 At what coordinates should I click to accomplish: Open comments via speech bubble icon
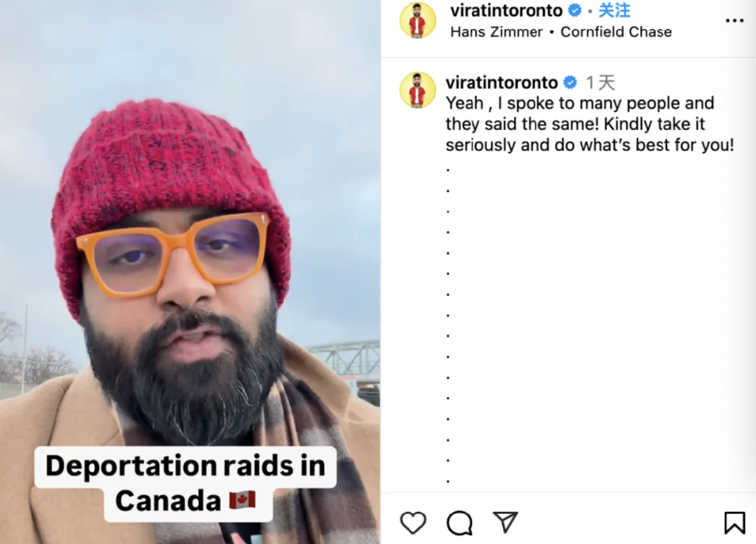point(460,523)
